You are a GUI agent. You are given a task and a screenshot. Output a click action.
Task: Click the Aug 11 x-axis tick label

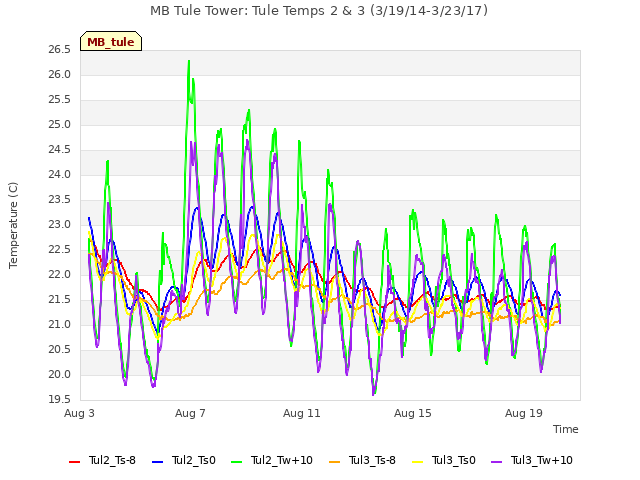click(302, 413)
